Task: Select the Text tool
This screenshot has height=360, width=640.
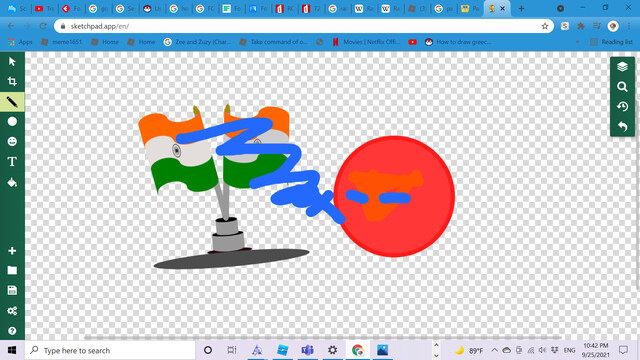Action: [x=12, y=162]
